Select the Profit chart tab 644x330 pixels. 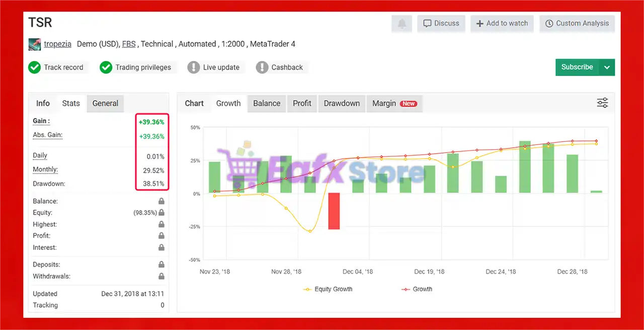click(302, 103)
